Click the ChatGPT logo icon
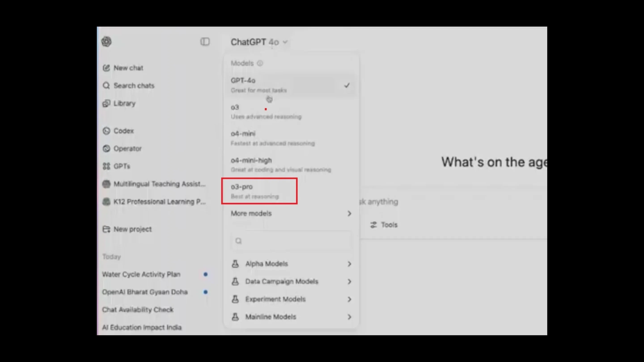644x362 pixels. [106, 42]
